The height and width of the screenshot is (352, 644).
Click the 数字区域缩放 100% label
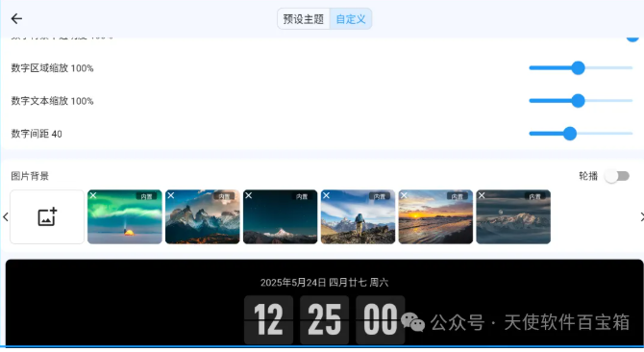[x=52, y=68]
